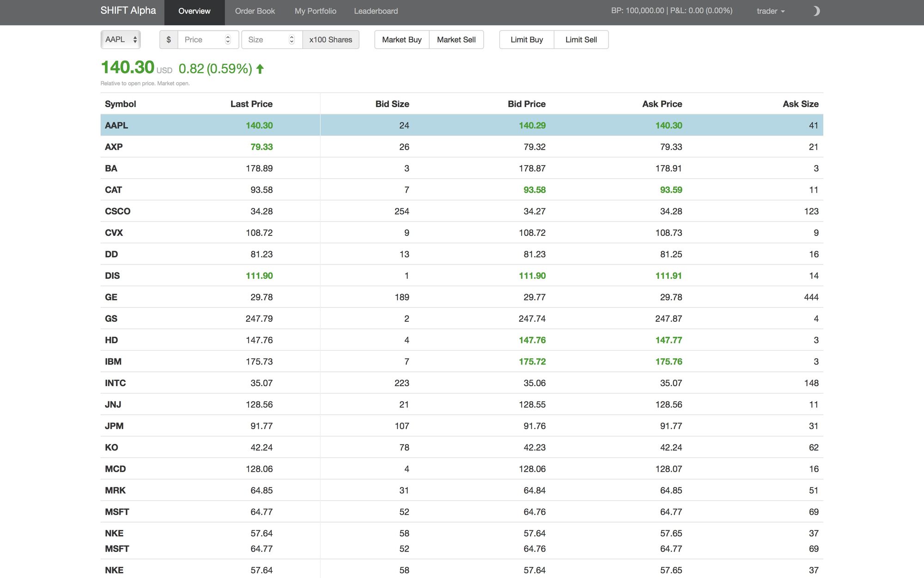The image size is (924, 578).
Task: Select the MRK row symbol
Action: tap(115, 491)
